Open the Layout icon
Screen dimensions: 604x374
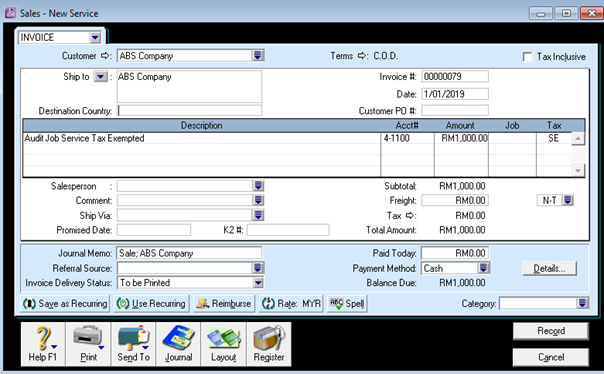(223, 344)
